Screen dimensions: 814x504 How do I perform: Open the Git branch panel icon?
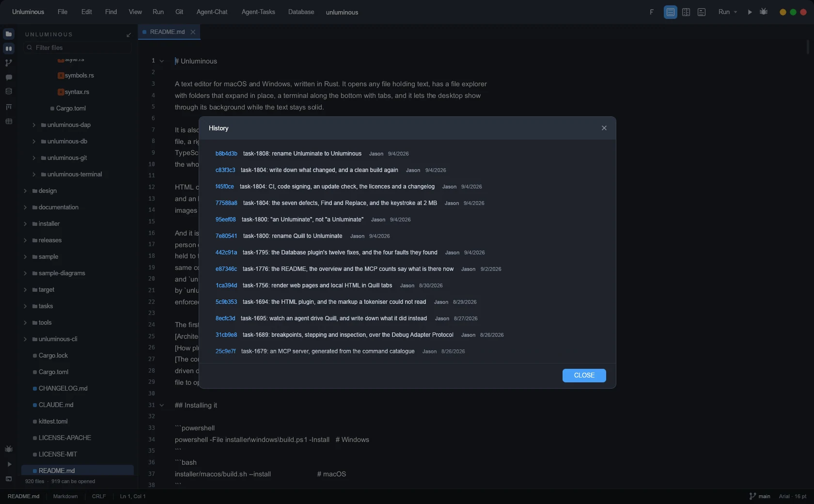(9, 63)
